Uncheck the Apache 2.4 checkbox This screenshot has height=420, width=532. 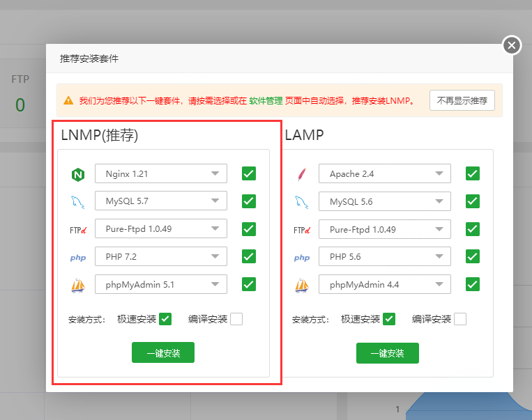473,173
